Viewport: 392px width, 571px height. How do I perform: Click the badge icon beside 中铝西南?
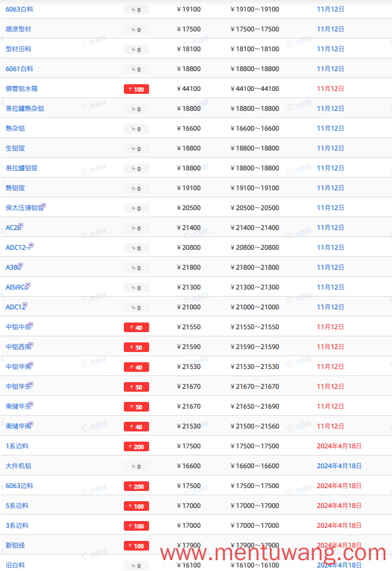click(x=31, y=345)
